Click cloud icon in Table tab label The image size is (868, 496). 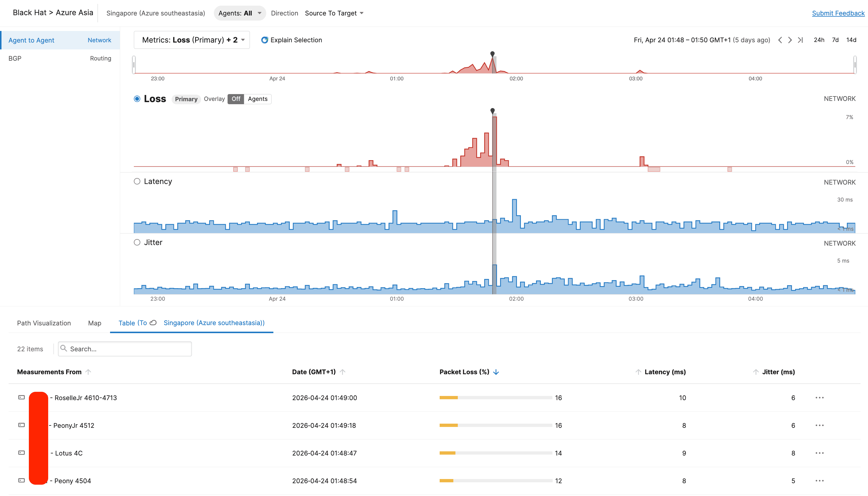click(x=153, y=323)
